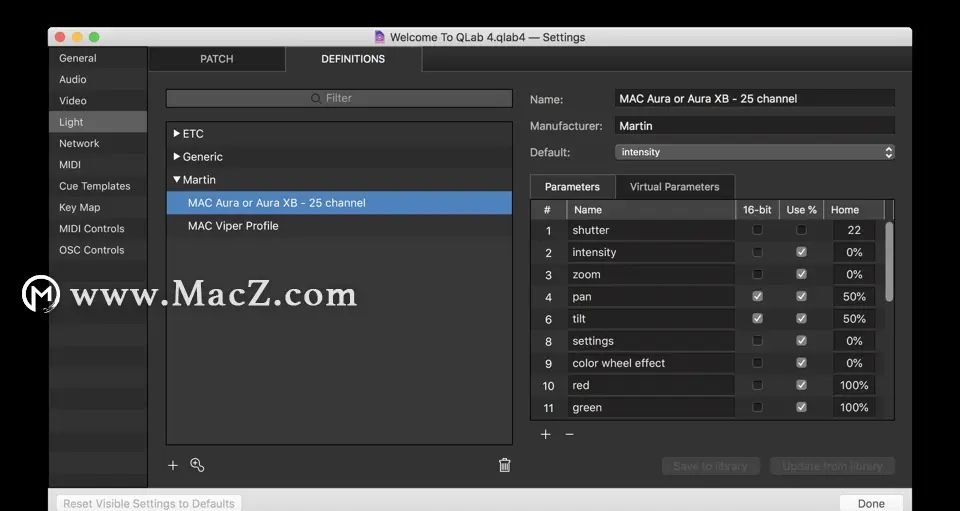Click the pan parameter name cell
The image size is (960, 511).
(651, 296)
